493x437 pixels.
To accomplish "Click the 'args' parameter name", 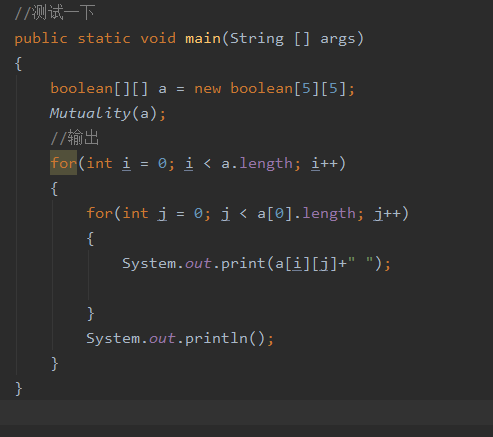I will [338, 39].
